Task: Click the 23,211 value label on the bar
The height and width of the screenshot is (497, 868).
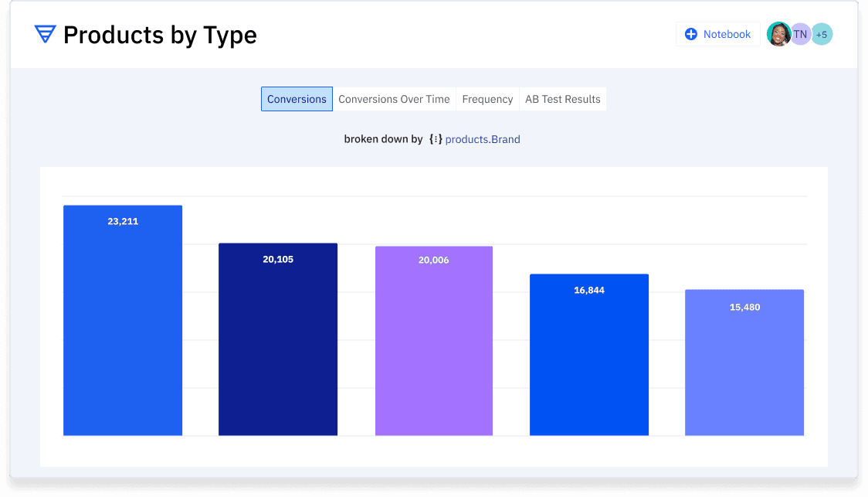Action: click(124, 221)
